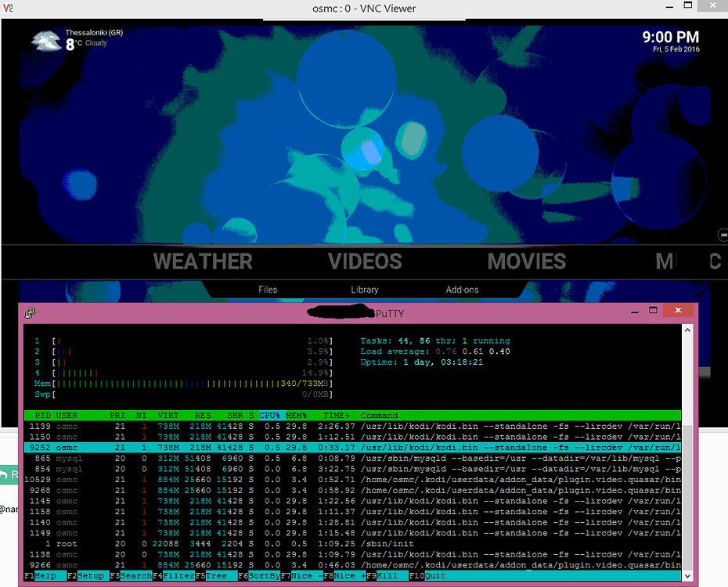
Task: Sort htop by CPU% column header
Action: [270, 416]
